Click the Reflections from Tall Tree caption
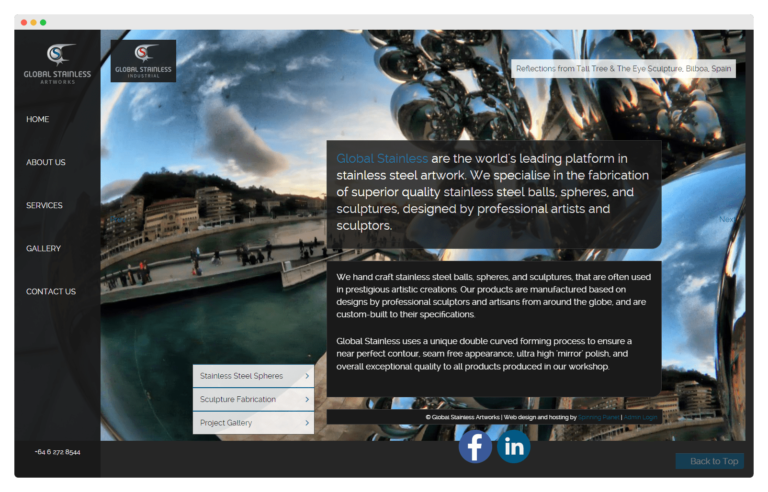The height and width of the screenshot is (492, 768). click(x=624, y=69)
